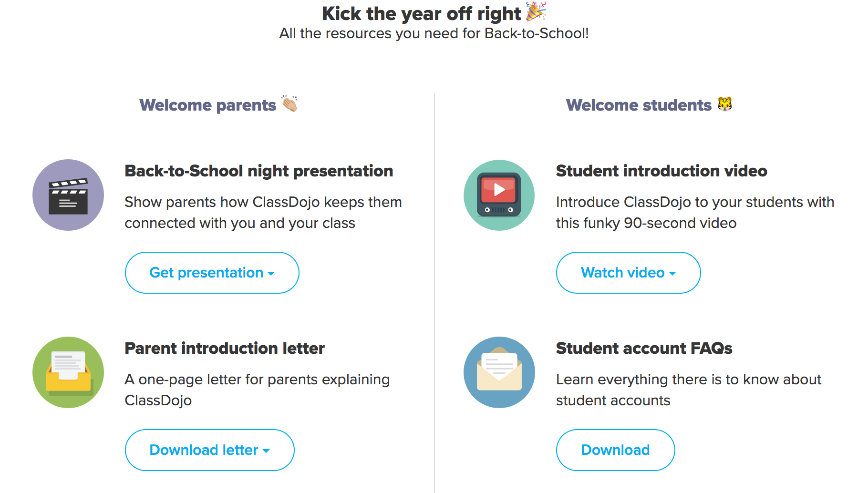Viewport: 868px width, 493px height.
Task: Click the Student account FAQs heading
Action: [644, 348]
